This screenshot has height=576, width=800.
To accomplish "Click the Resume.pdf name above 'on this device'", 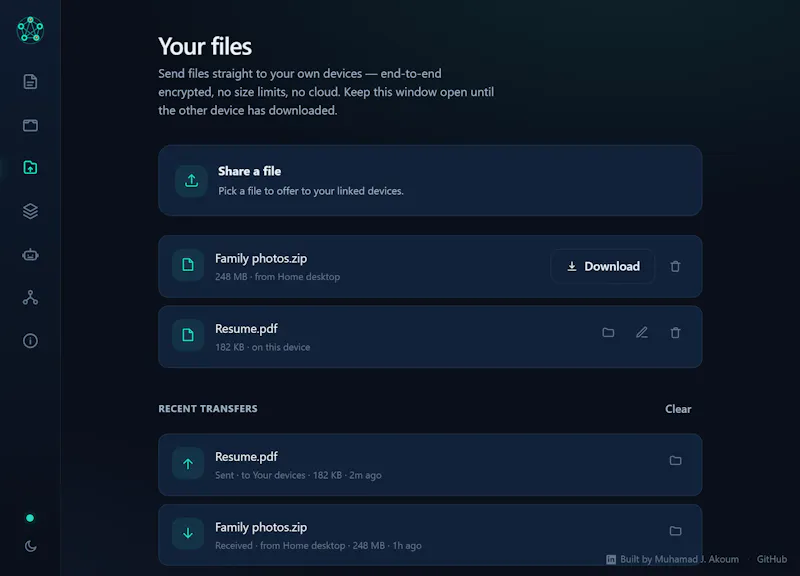I will [x=246, y=329].
